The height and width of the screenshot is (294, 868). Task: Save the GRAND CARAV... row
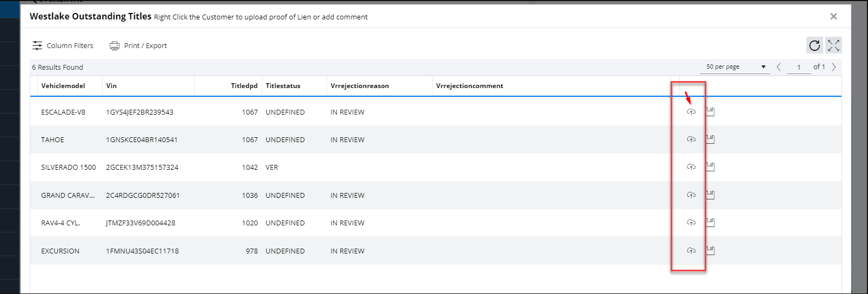pyautogui.click(x=710, y=195)
